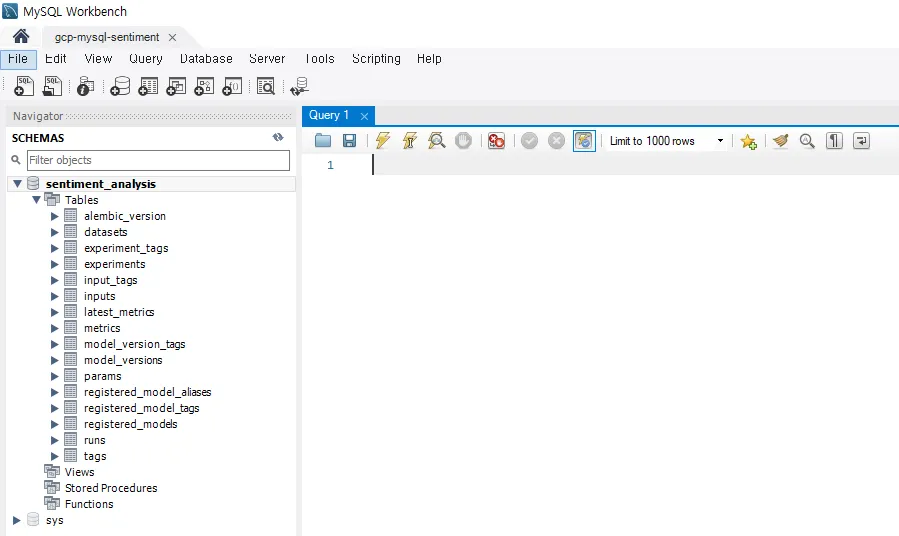Open the Tools menu
The height and width of the screenshot is (536, 899).
pyautogui.click(x=319, y=59)
